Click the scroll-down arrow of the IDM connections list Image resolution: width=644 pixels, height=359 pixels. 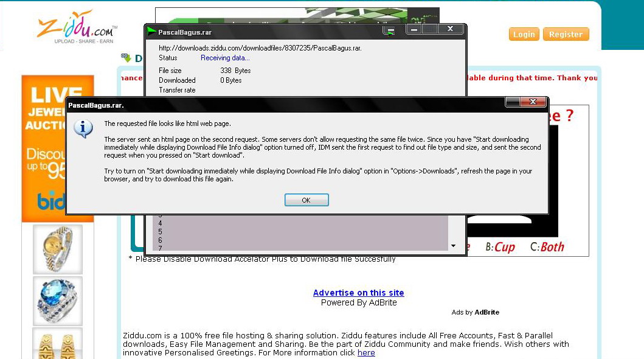(x=453, y=246)
